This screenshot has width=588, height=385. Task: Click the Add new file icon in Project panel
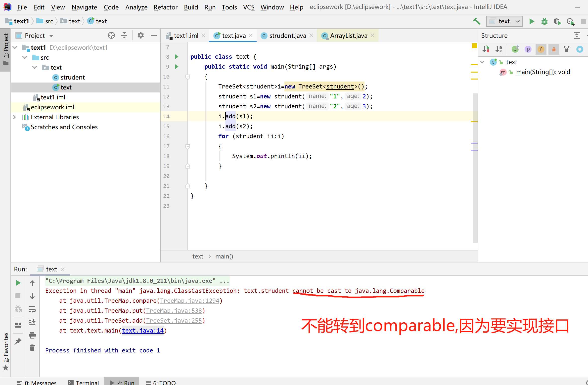pos(111,36)
